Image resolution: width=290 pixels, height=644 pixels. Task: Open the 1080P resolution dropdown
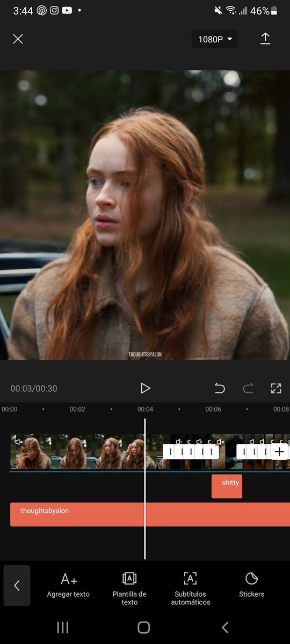(214, 39)
